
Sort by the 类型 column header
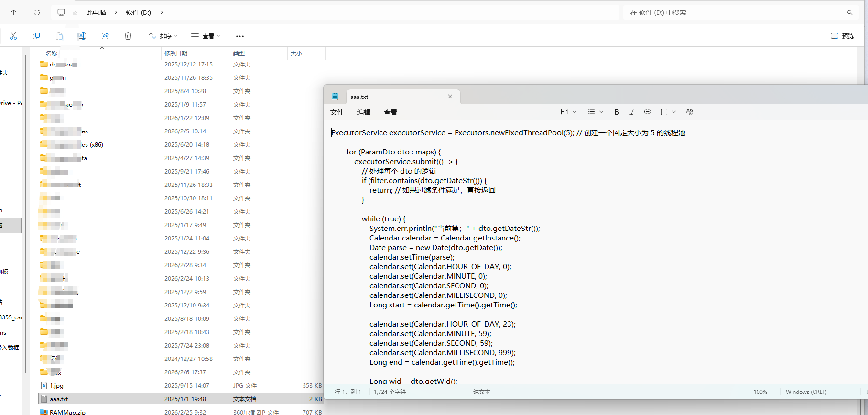tap(239, 53)
